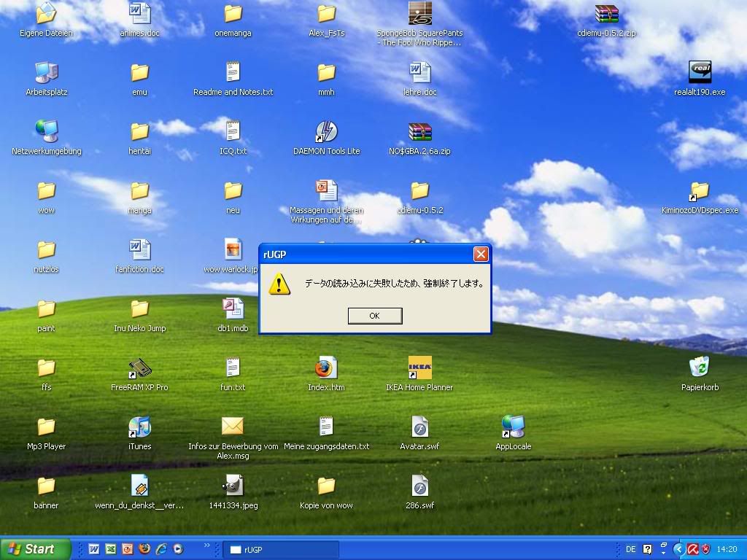Image resolution: width=747 pixels, height=560 pixels.
Task: Open the DE language bar indicator
Action: point(631,550)
